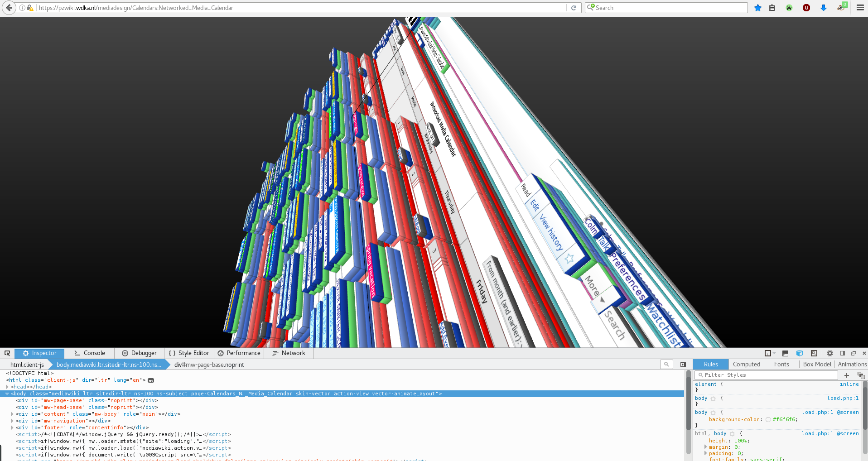Toggle responsive design mode
The image size is (868, 461).
[x=814, y=353]
